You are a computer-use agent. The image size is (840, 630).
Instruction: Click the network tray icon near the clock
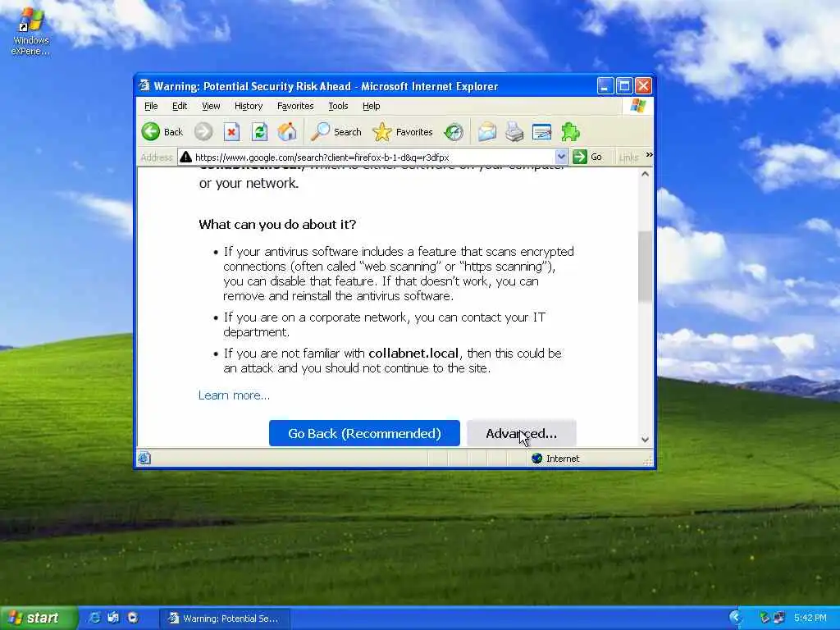(779, 618)
